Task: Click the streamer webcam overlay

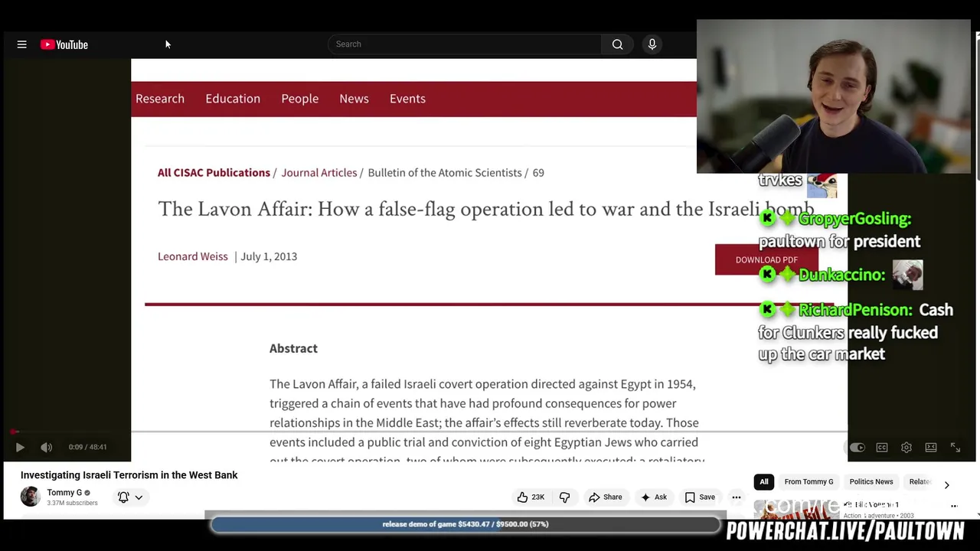Action: click(833, 96)
